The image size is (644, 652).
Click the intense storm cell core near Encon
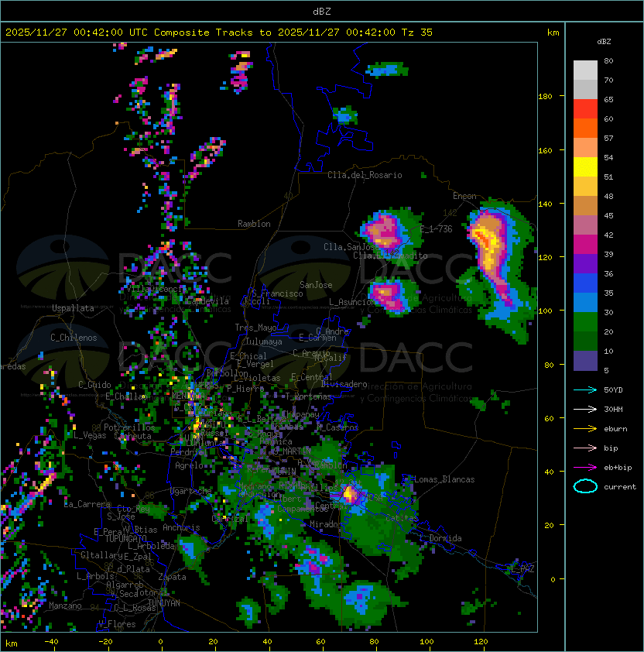tap(488, 243)
